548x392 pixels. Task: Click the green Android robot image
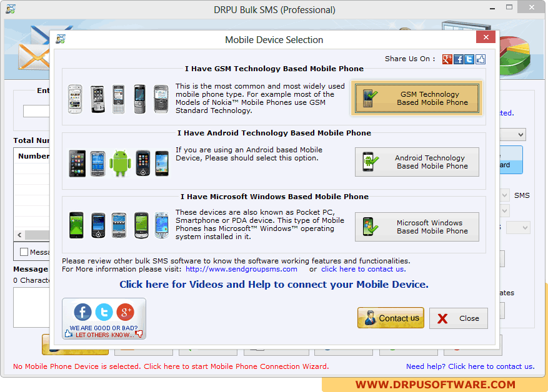pyautogui.click(x=120, y=163)
